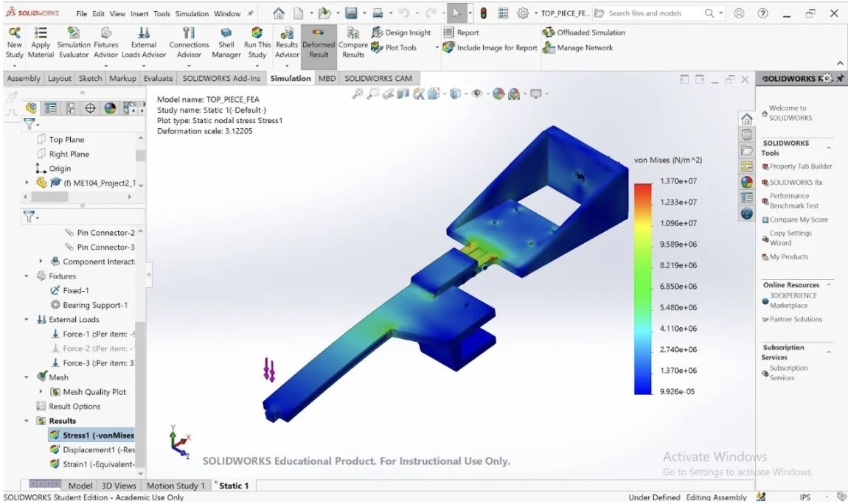
Task: Expand the Mesh Quality Plot node
Action: [x=41, y=391]
